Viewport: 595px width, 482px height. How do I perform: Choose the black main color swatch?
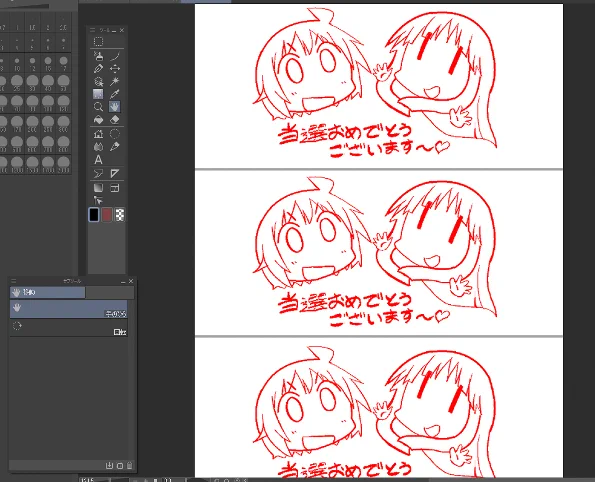click(x=94, y=215)
